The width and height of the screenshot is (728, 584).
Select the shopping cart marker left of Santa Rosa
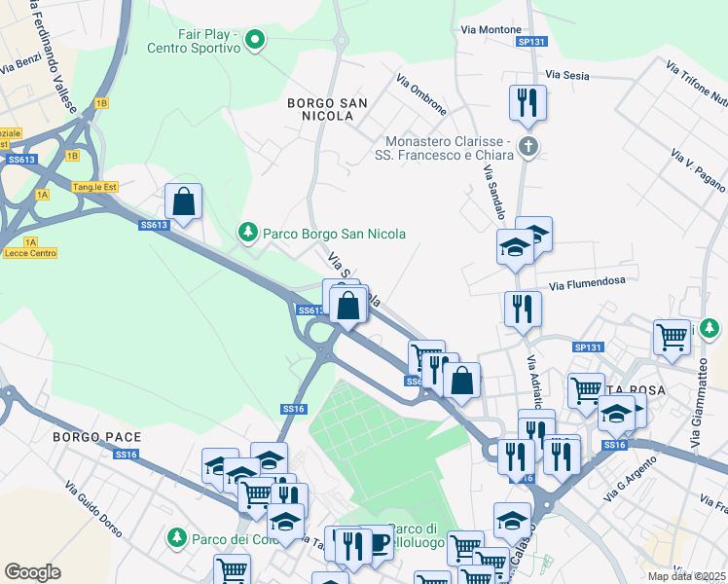pos(586,392)
